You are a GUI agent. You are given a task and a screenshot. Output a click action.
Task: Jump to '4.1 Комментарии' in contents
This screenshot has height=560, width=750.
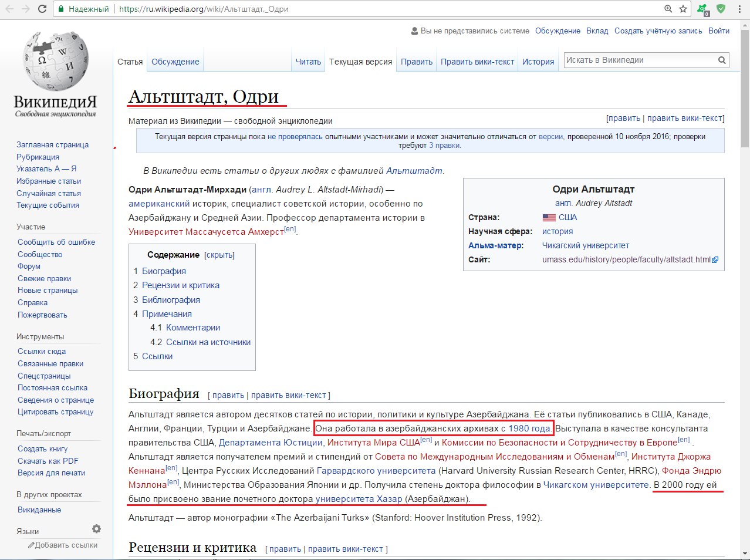point(185,328)
